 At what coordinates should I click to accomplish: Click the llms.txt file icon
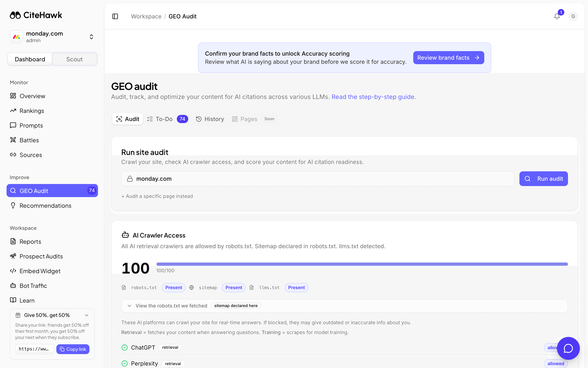tap(252, 287)
